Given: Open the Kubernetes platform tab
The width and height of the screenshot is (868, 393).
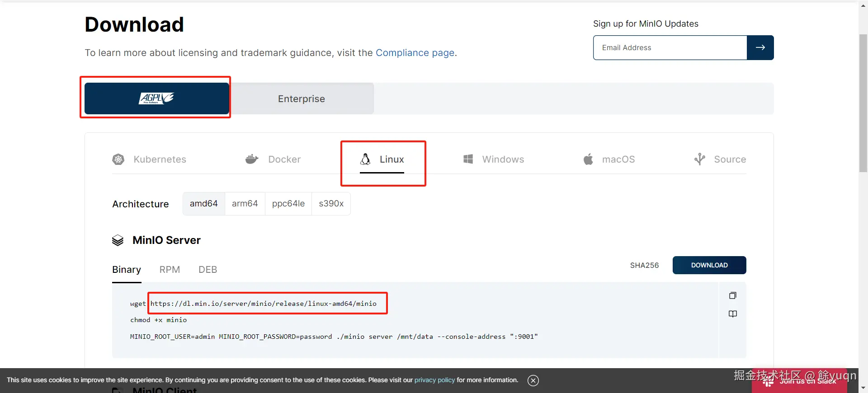Looking at the screenshot, I should (149, 159).
